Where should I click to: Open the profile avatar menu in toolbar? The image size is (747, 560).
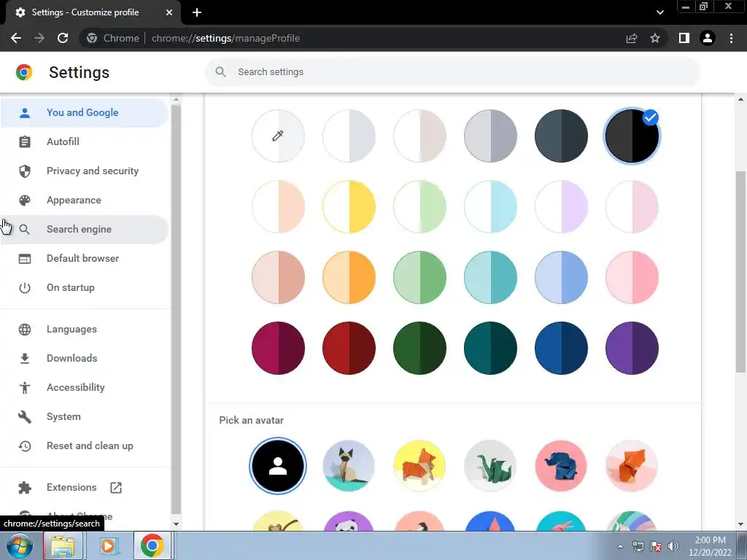708,38
